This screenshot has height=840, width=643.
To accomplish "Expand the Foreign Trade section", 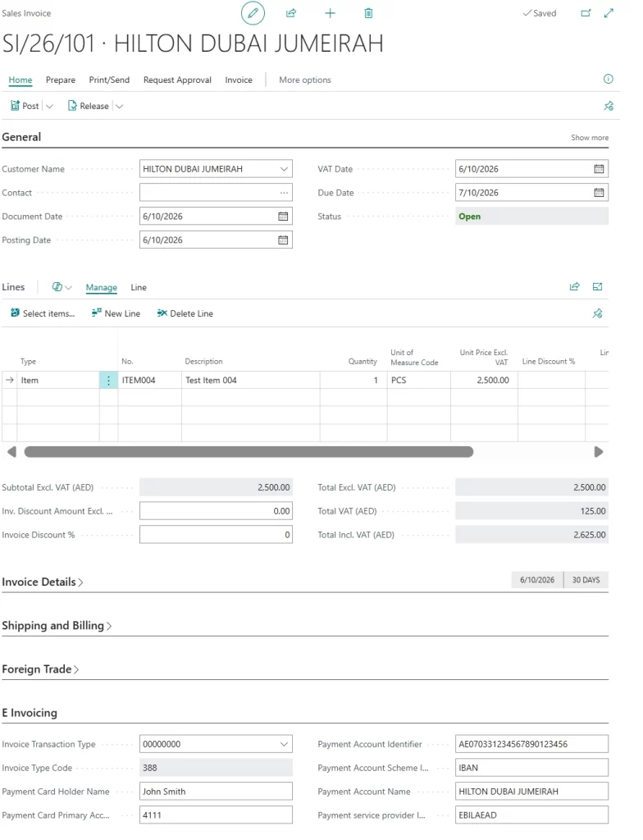I will click(40, 669).
